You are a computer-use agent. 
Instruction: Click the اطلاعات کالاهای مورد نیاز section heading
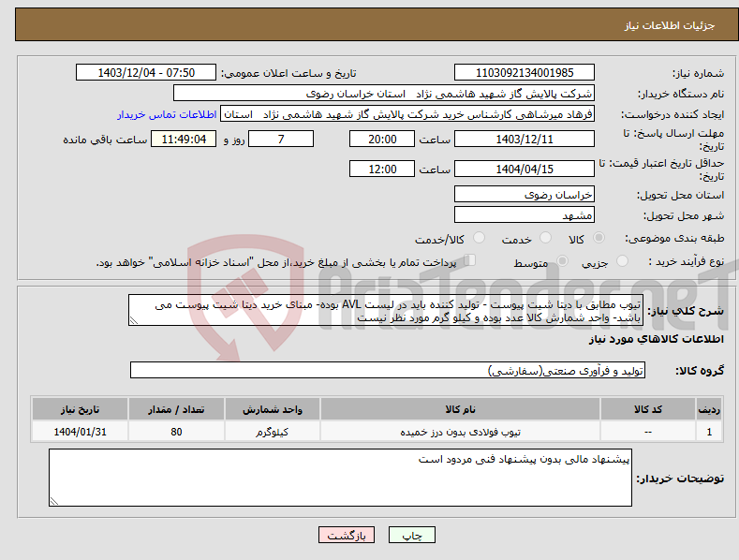(x=656, y=339)
